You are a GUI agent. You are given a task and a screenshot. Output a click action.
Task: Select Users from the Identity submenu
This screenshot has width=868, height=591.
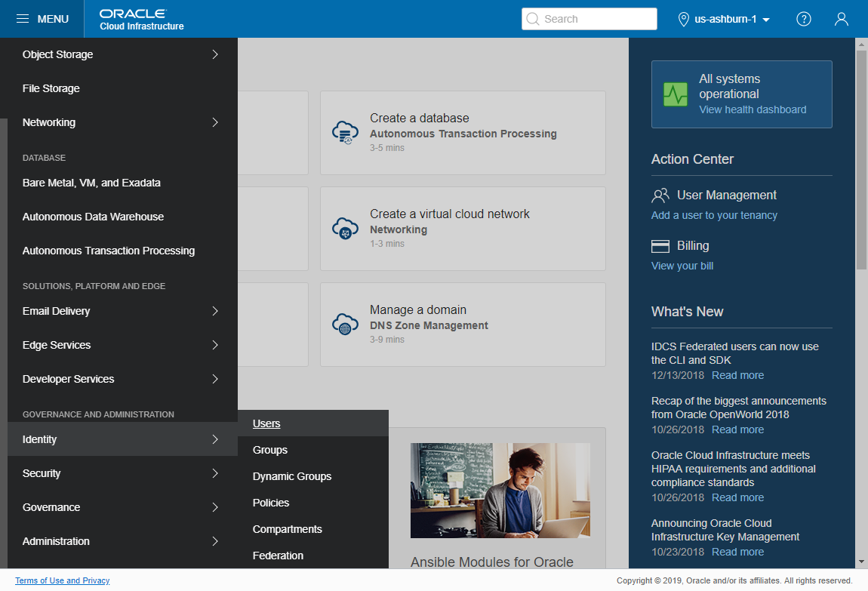pyautogui.click(x=266, y=423)
